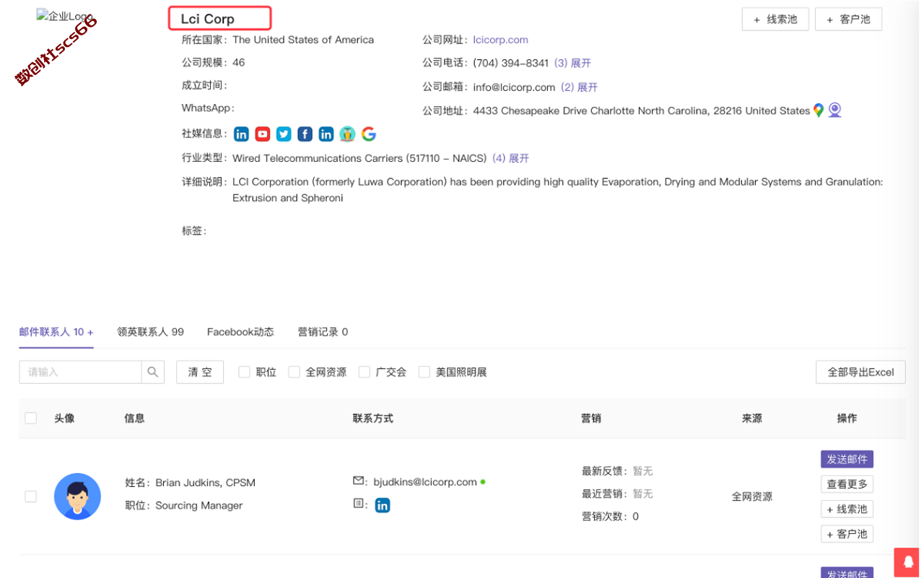Expand the (2) 展开 company email list
Screen dimensions: 924x578
pos(580,87)
